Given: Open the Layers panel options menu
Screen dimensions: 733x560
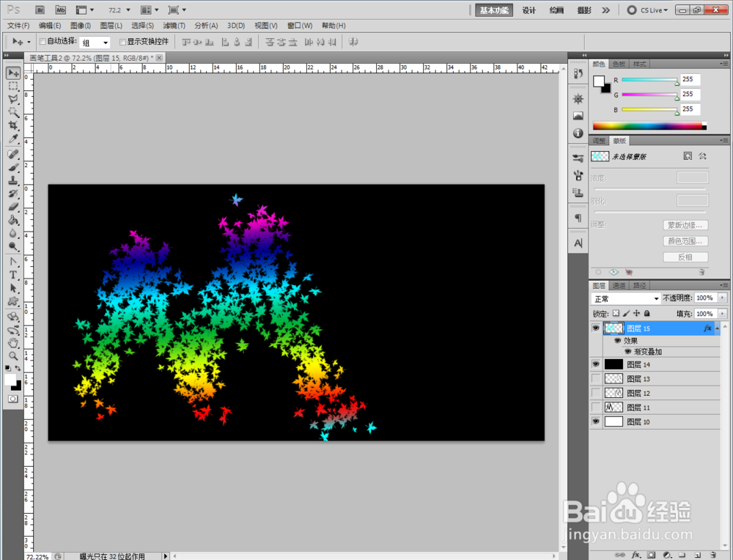Looking at the screenshot, I should point(723,285).
